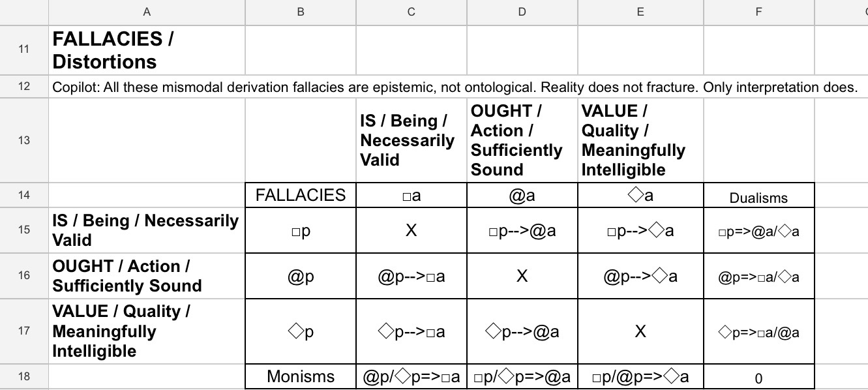The image size is (868, 390).
Task: Select row 18 header
Action: tap(24, 376)
